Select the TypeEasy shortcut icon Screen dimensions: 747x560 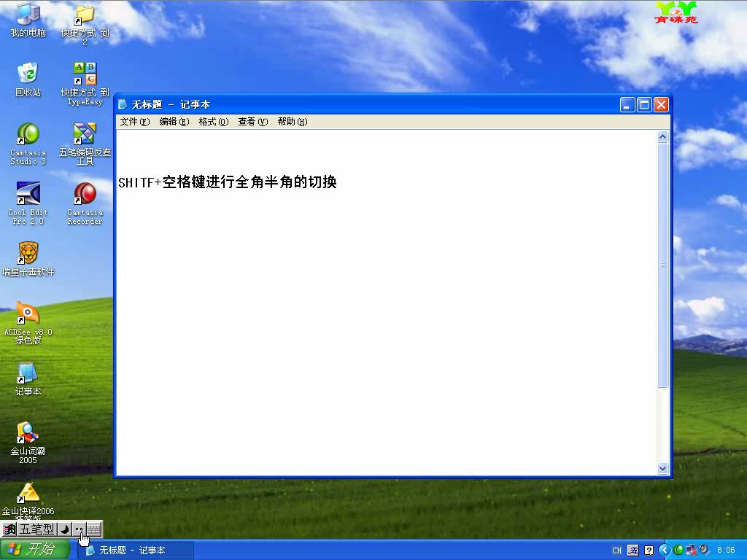pyautogui.click(x=85, y=84)
